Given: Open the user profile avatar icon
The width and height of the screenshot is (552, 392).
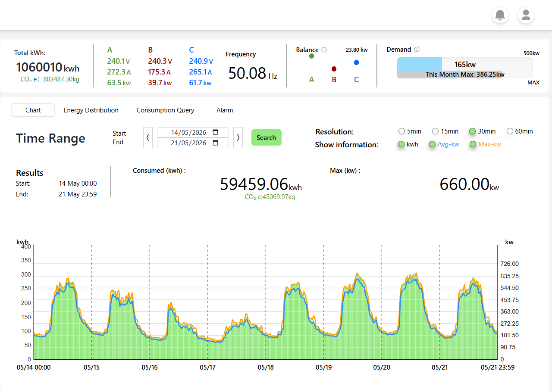Looking at the screenshot, I should (x=526, y=15).
